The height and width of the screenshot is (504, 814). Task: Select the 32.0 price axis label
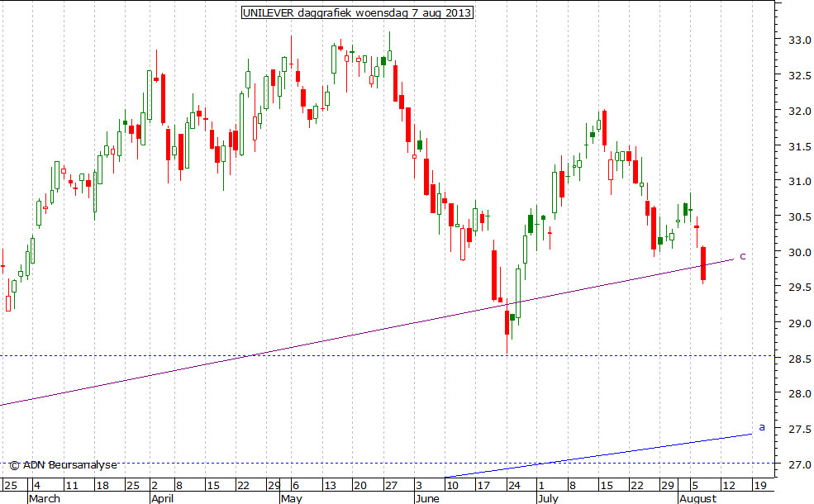pos(799,111)
